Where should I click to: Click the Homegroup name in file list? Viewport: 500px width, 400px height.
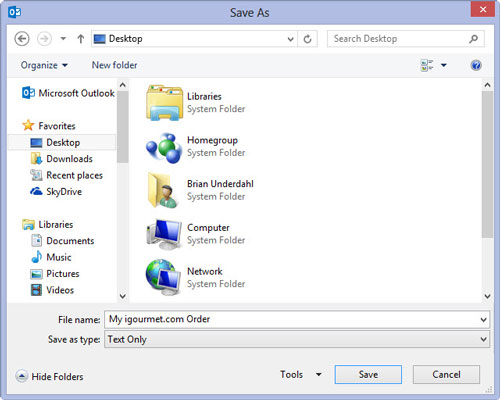(212, 140)
